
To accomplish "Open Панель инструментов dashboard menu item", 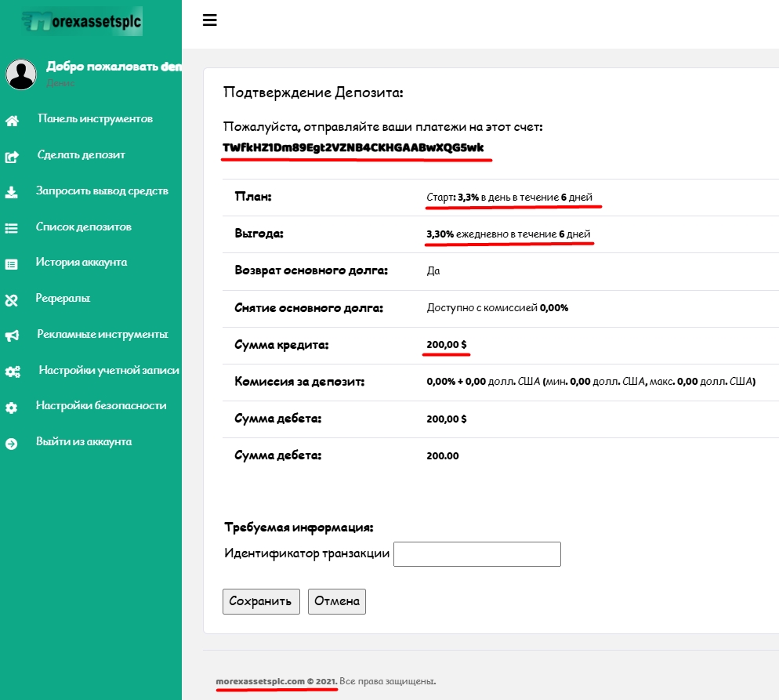I will [95, 118].
